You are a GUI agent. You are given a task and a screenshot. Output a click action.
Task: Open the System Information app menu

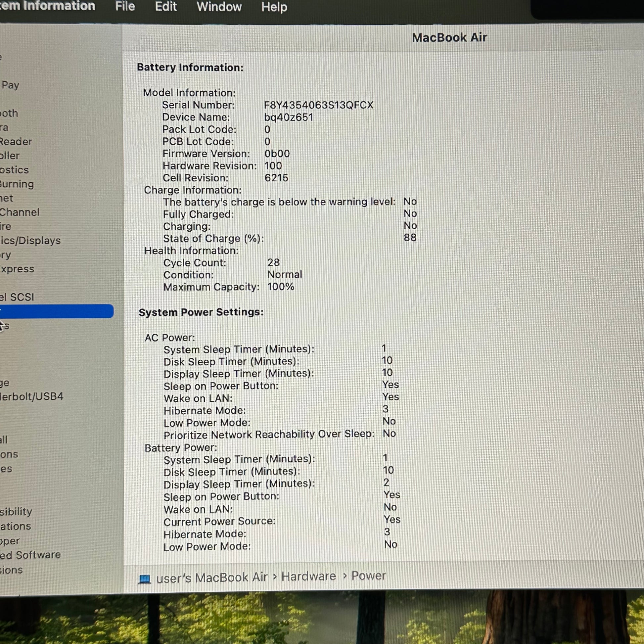[47, 6]
